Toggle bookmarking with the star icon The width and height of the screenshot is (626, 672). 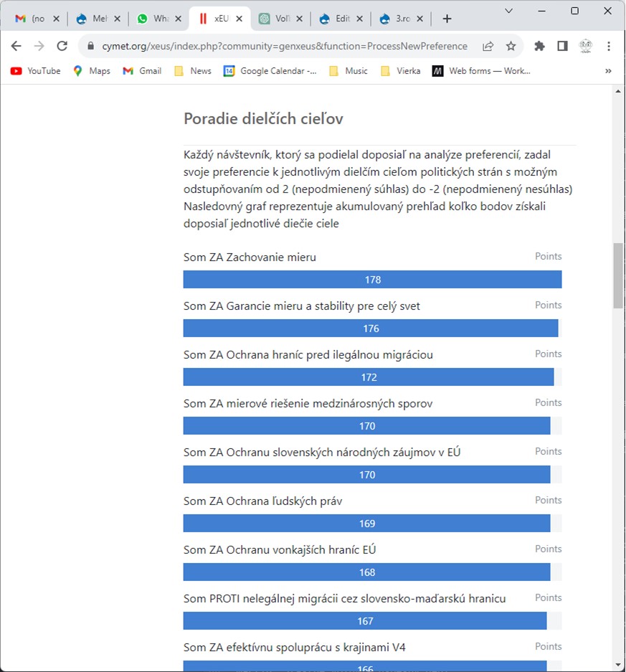tap(511, 44)
